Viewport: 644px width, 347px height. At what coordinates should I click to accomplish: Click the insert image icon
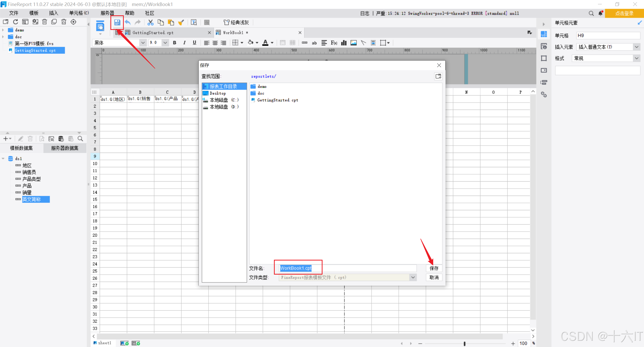pos(353,43)
